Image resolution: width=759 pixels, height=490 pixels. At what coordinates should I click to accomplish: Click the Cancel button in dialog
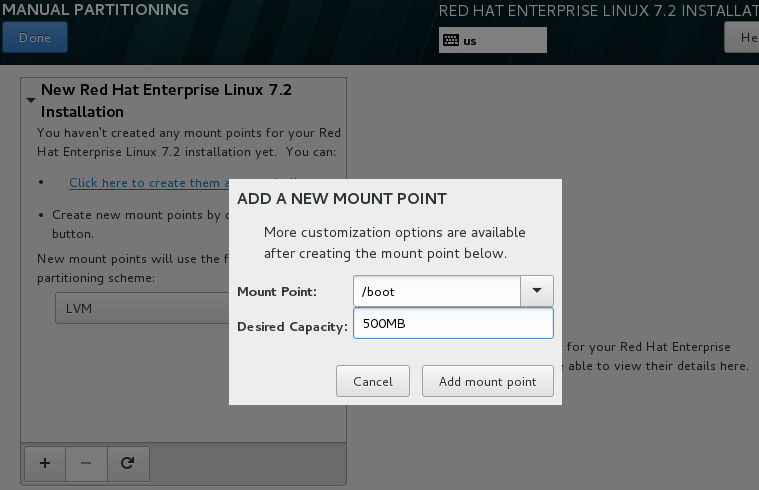[x=373, y=382]
